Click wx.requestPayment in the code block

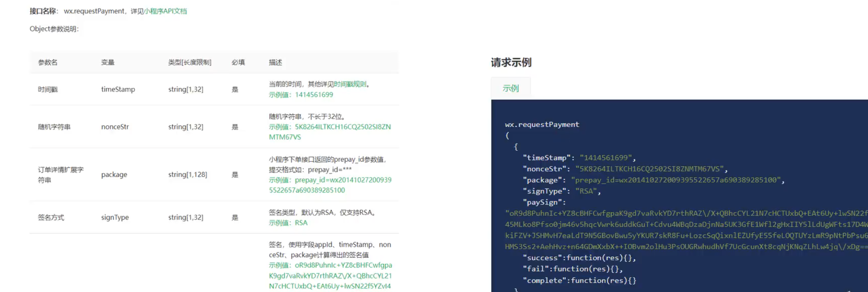(542, 124)
